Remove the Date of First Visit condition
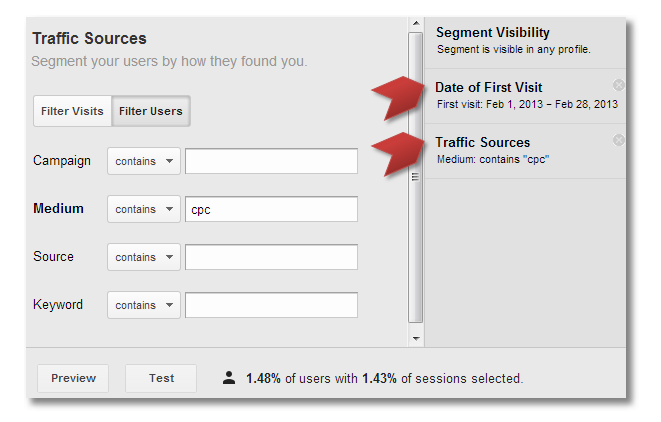 click(618, 85)
